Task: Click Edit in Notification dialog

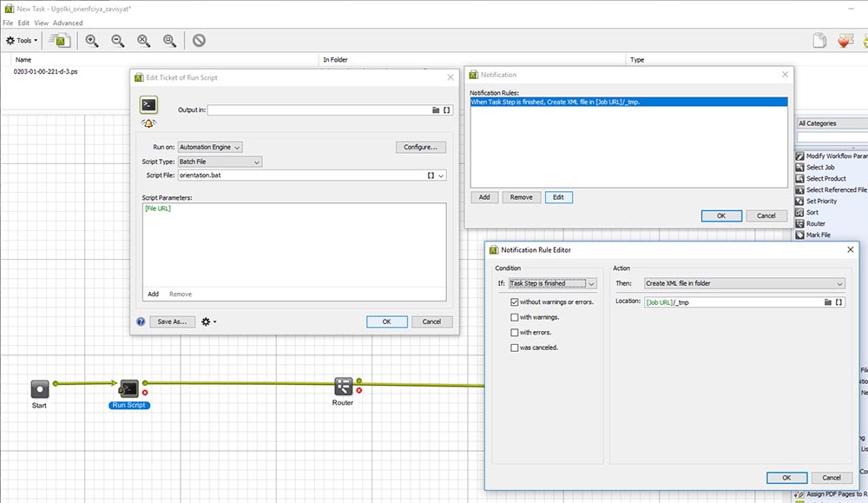Action: (x=558, y=197)
